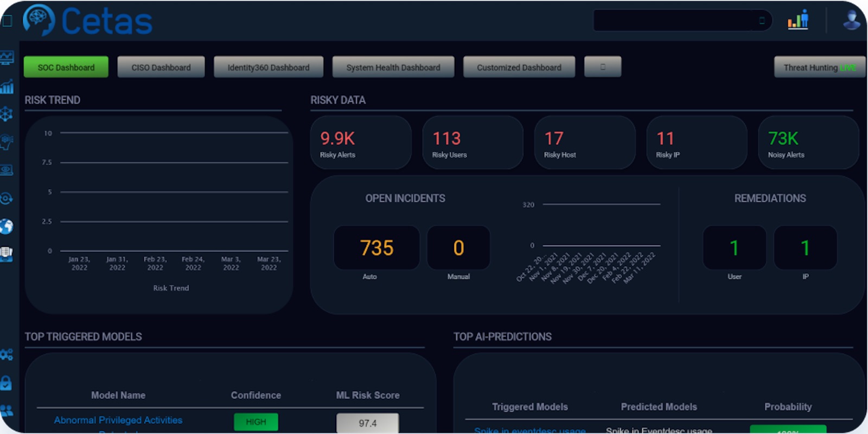Viewport: 868px width, 434px height.
Task: Click the Model Name column header
Action: 118,395
